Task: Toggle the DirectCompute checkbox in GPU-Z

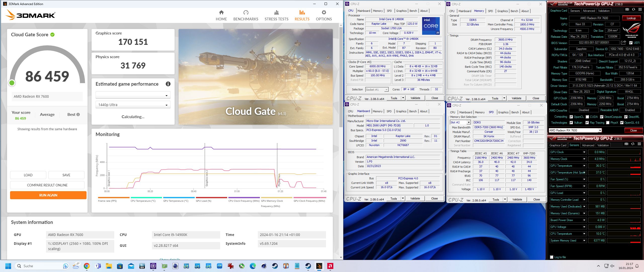Action: coord(602,117)
